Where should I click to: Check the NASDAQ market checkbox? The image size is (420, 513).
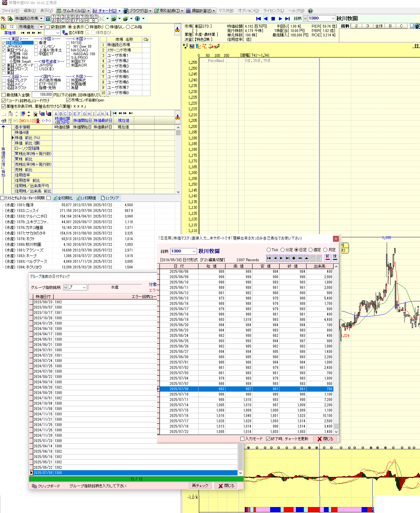pyautogui.click(x=68, y=50)
